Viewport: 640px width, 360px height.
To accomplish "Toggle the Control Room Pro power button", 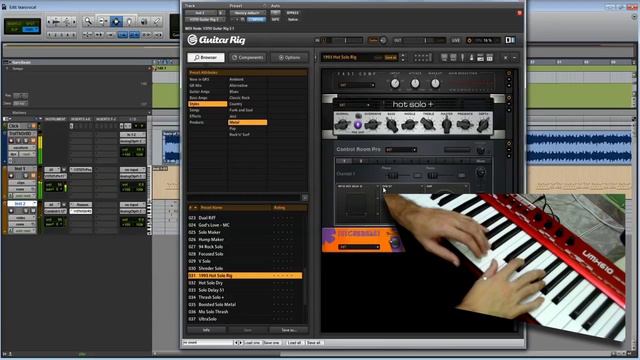I will pos(509,144).
